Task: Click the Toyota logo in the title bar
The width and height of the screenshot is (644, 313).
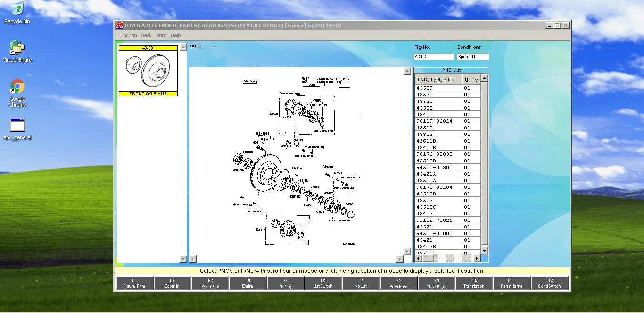Action: pos(119,25)
